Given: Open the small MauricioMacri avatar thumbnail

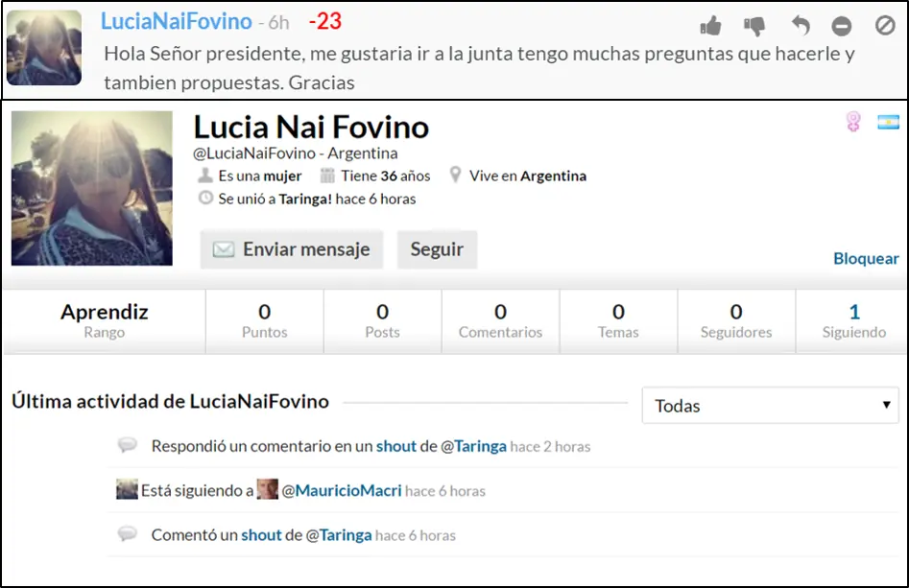Looking at the screenshot, I should point(267,489).
